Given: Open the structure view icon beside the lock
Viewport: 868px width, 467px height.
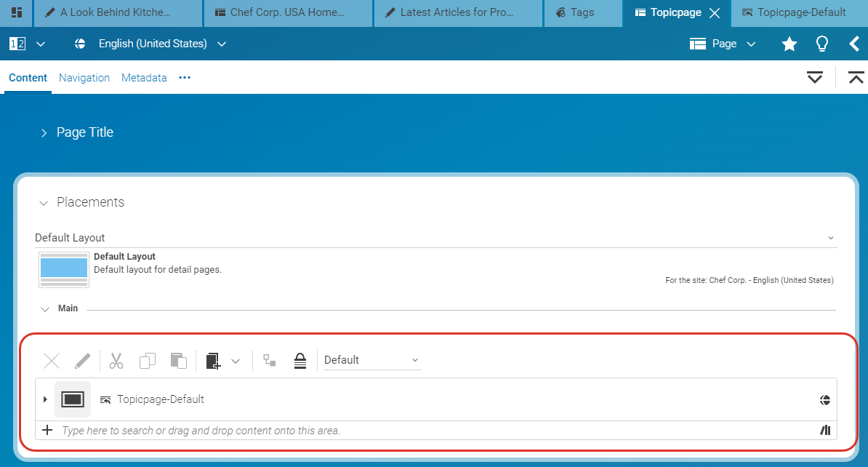Looking at the screenshot, I should click(270, 360).
